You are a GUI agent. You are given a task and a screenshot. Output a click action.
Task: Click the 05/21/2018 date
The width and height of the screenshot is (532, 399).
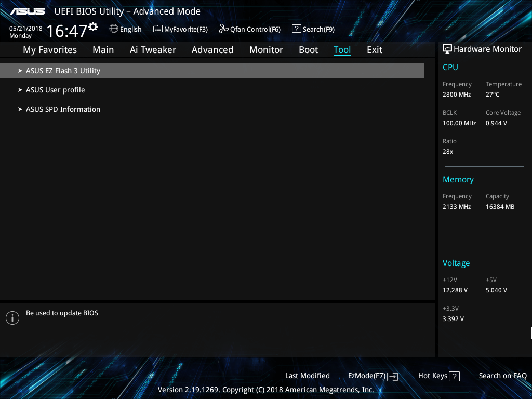tap(26, 29)
